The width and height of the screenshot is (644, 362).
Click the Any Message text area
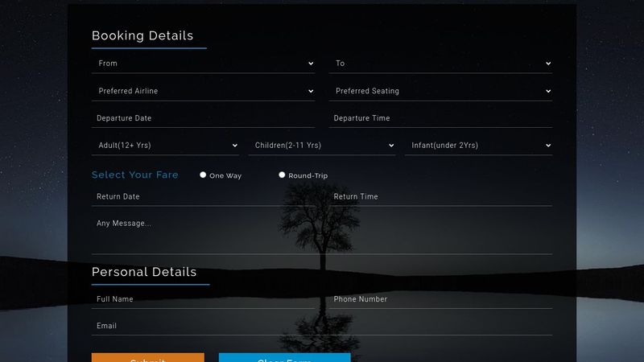point(321,234)
